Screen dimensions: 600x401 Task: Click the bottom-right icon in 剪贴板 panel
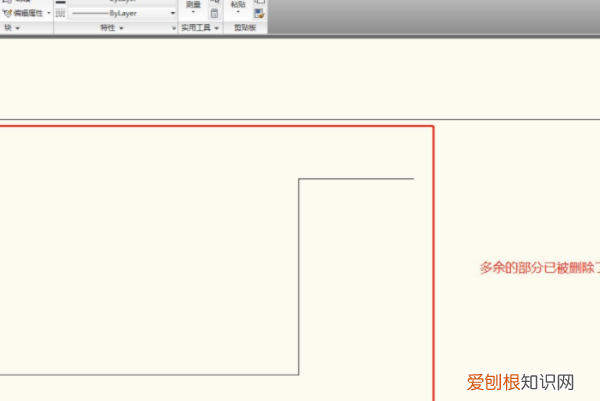259,14
